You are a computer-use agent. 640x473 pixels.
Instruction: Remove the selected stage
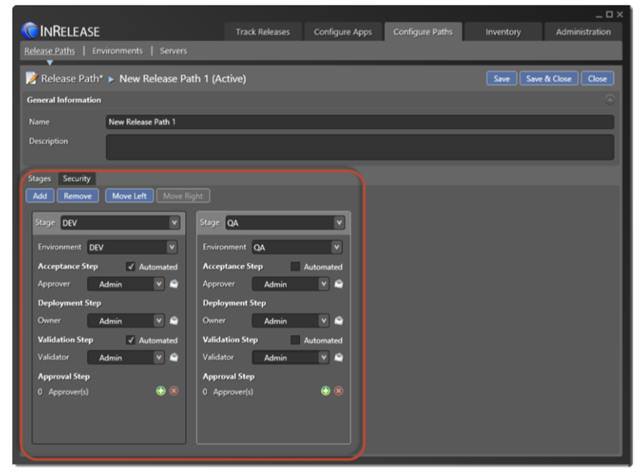click(x=78, y=196)
